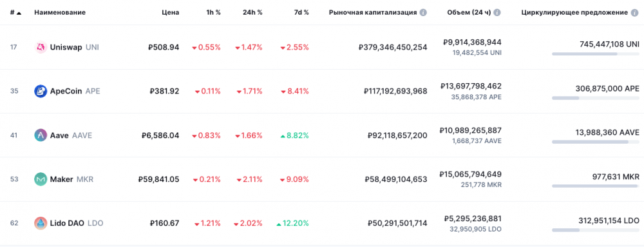Sort by Наименование column header
644x247 pixels.
coord(60,12)
